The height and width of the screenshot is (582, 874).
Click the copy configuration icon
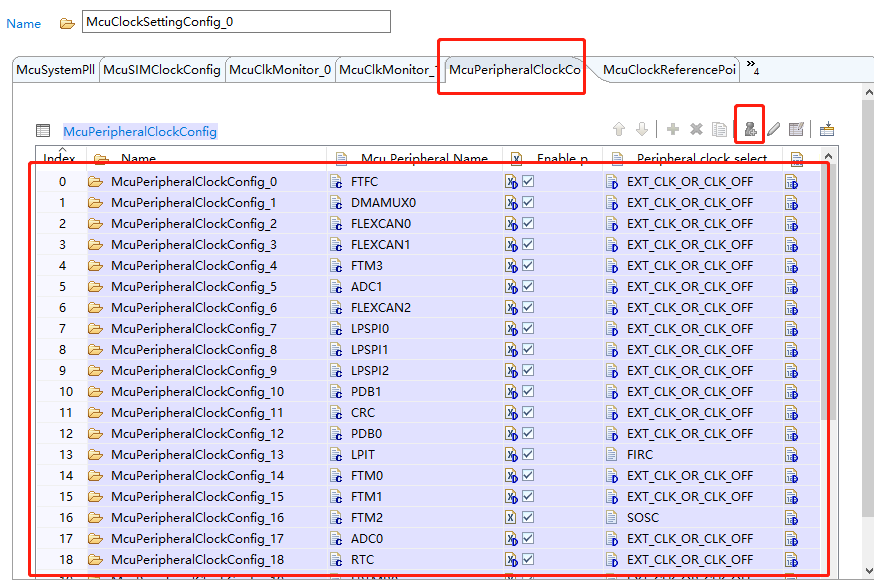721,128
